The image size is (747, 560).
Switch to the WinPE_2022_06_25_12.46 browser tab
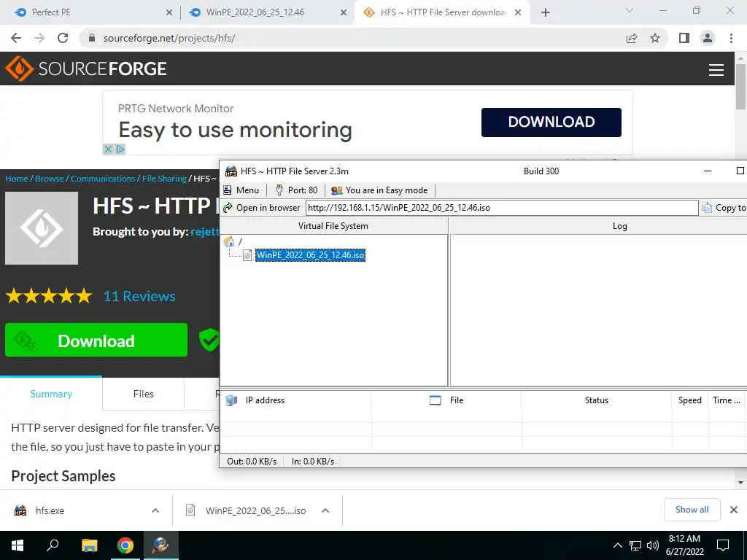[262, 12]
